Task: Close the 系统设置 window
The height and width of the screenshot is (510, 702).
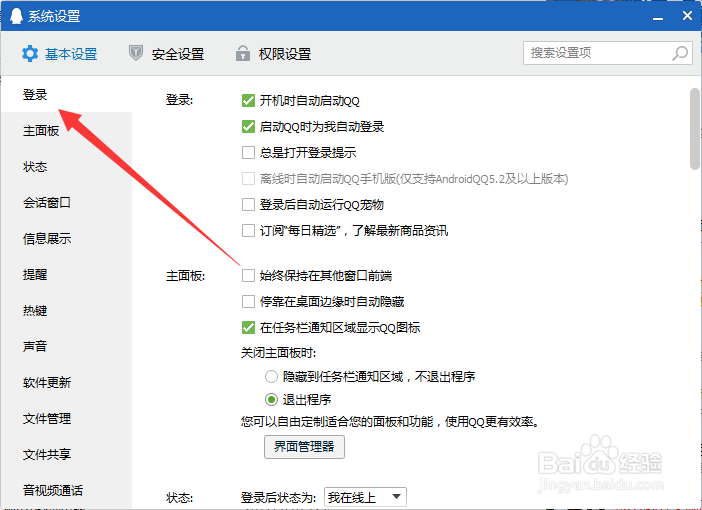Action: 687,16
